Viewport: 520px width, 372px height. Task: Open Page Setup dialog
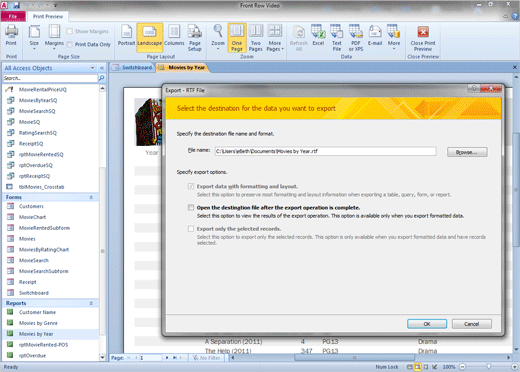(x=195, y=38)
